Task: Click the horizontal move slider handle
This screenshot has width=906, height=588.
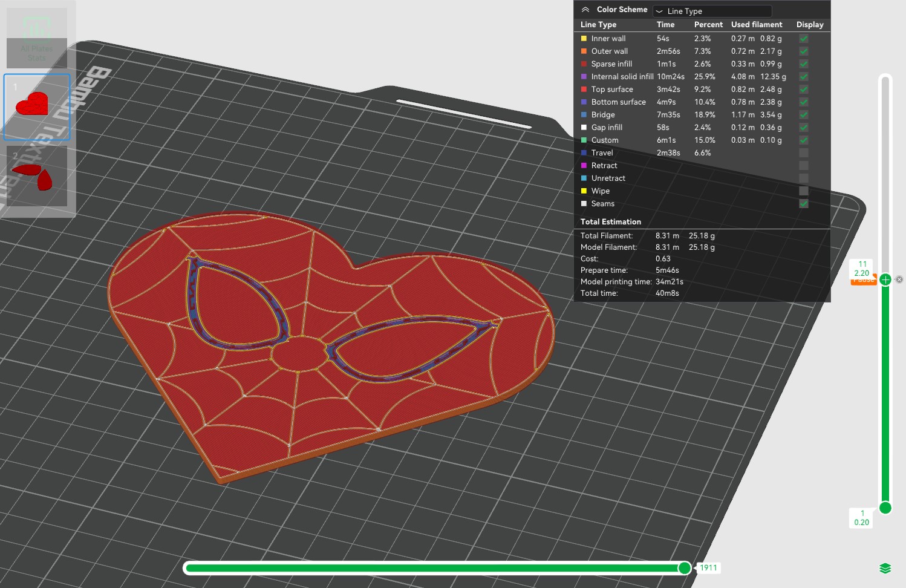Action: point(685,567)
